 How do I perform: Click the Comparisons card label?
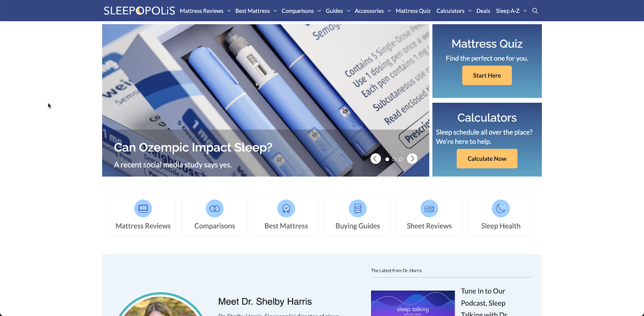[x=215, y=226]
